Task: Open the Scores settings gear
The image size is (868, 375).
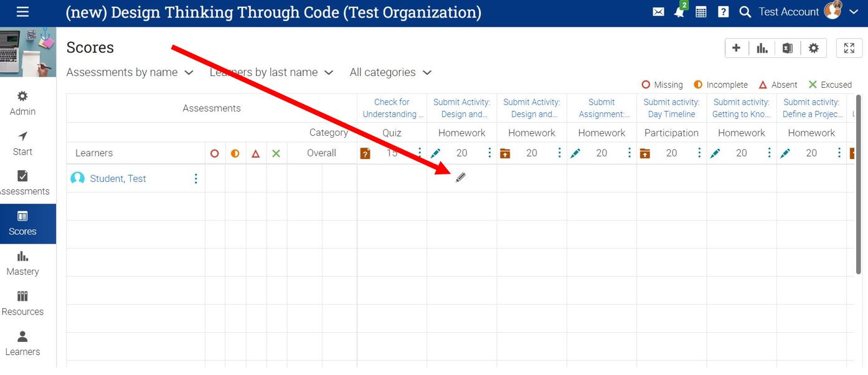Action: (813, 48)
